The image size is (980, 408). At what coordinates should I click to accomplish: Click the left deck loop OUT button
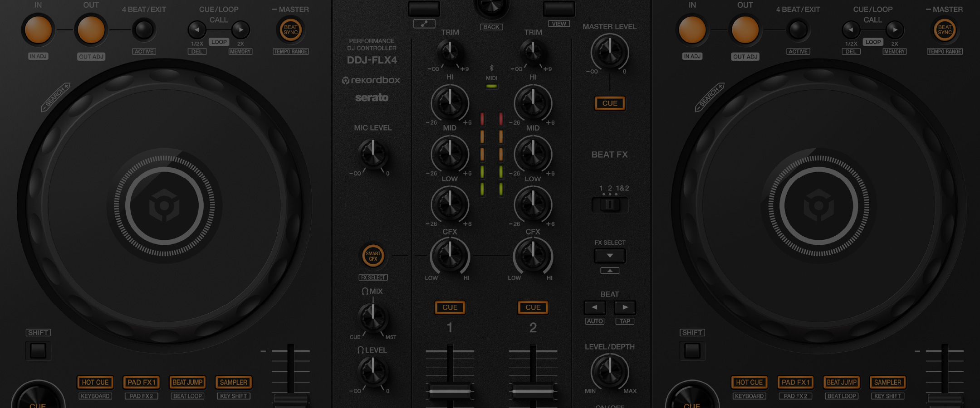(x=91, y=30)
